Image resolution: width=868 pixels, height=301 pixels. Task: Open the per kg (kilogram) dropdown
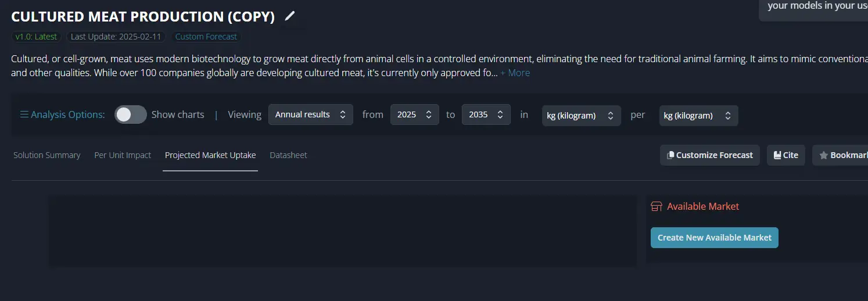click(x=698, y=116)
